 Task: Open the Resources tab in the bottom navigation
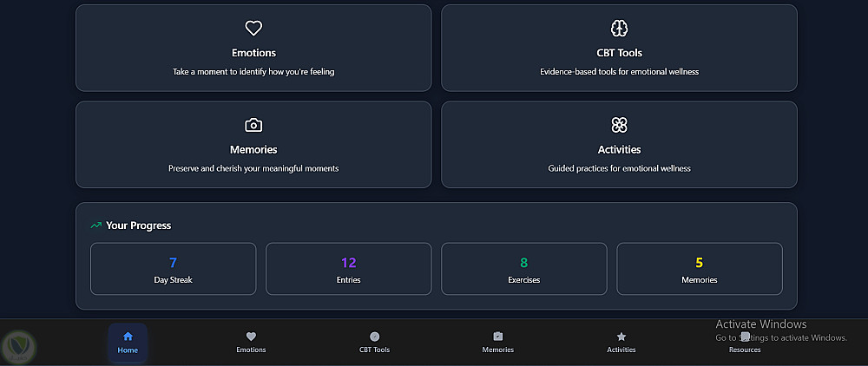coord(745,342)
